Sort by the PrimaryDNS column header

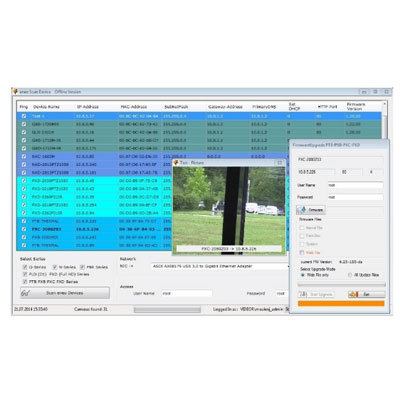[264, 107]
